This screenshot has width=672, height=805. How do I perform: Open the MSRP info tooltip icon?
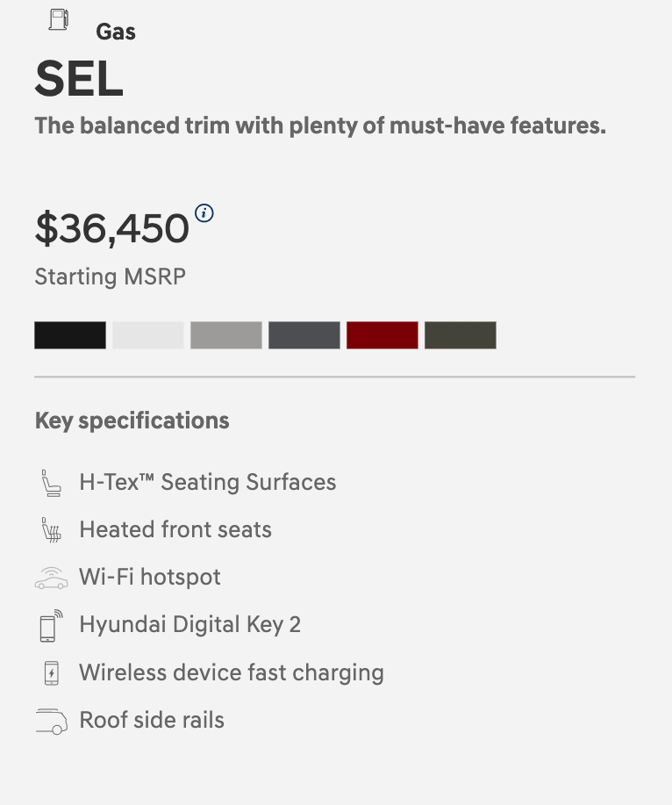(x=204, y=212)
